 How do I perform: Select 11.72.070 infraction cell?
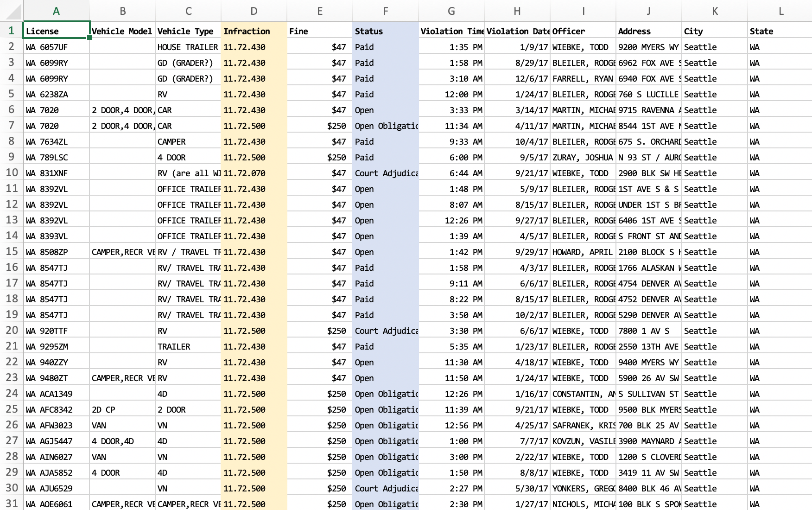254,173
